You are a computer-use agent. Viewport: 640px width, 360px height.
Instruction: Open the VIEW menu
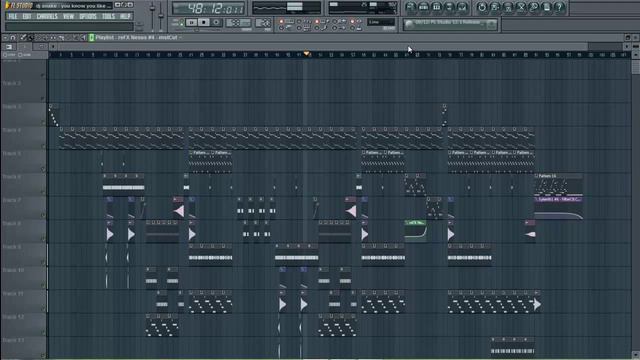tap(68, 16)
